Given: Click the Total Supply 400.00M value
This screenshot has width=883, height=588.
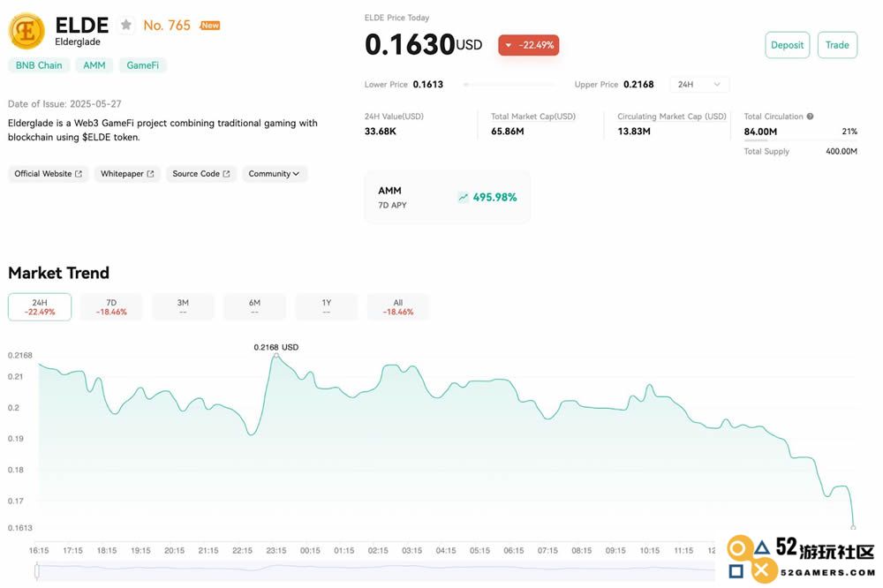Looking at the screenshot, I should 841,151.
